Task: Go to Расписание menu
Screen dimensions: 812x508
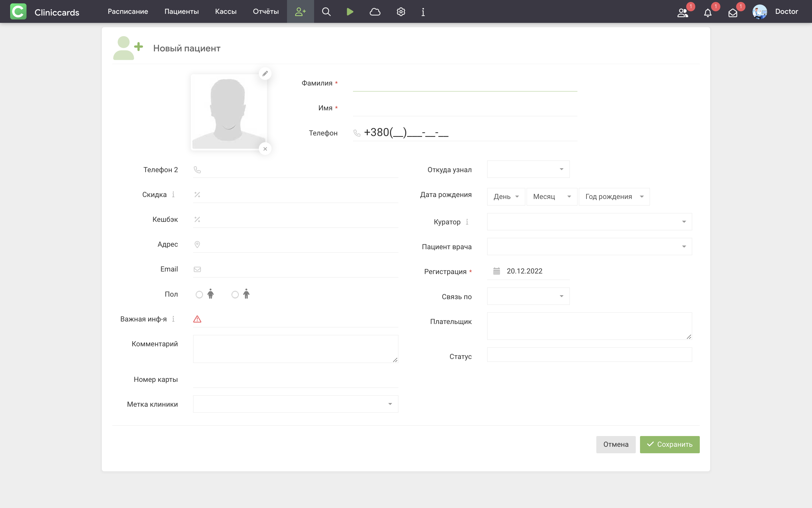Action: tap(128, 12)
